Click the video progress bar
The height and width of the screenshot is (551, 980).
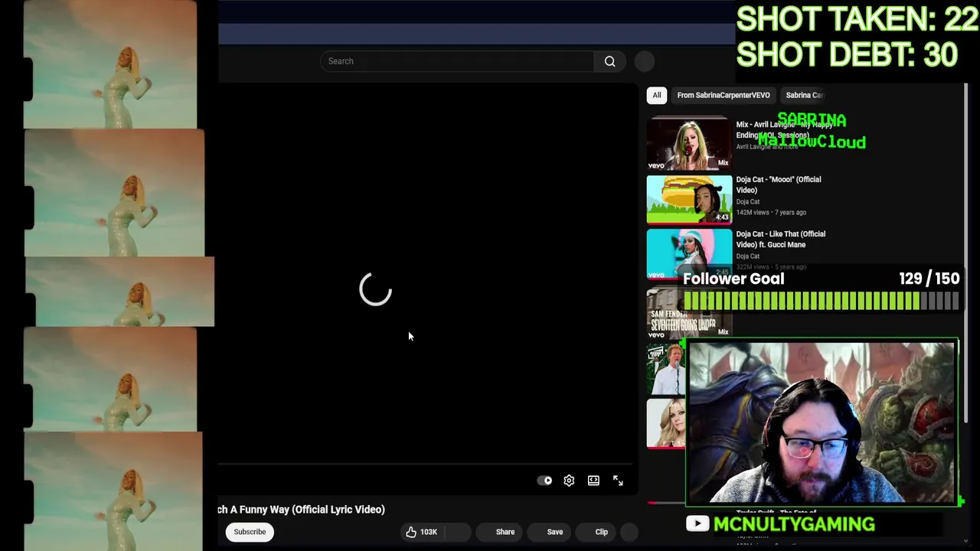point(426,464)
